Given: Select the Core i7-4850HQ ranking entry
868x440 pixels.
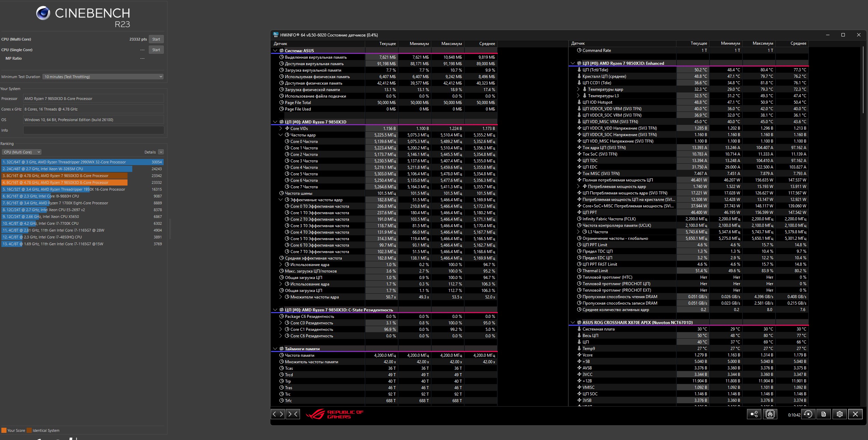Looking at the screenshot, I should click(x=82, y=237).
